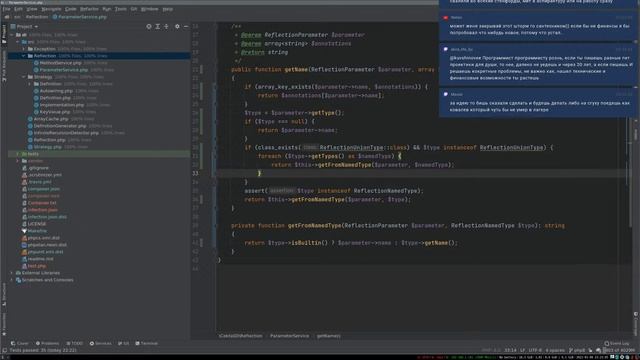Select the .scrutinizer.yml file
The height and width of the screenshot is (360, 640).
(44, 175)
